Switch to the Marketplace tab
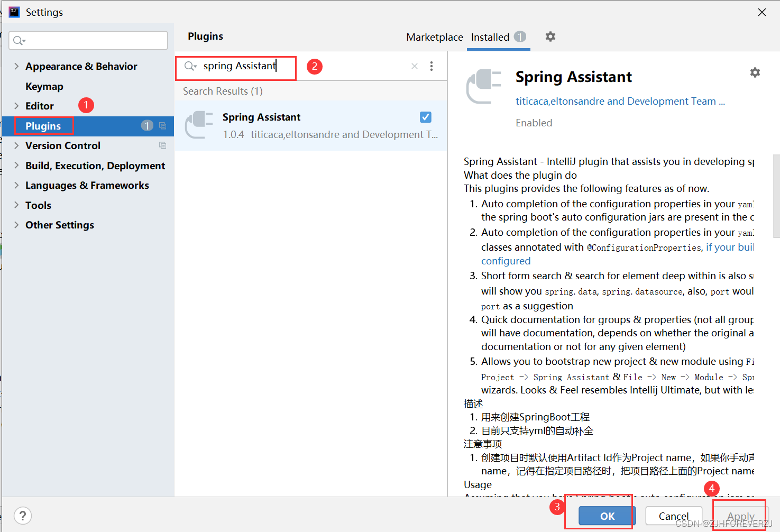780x532 pixels. coord(435,37)
